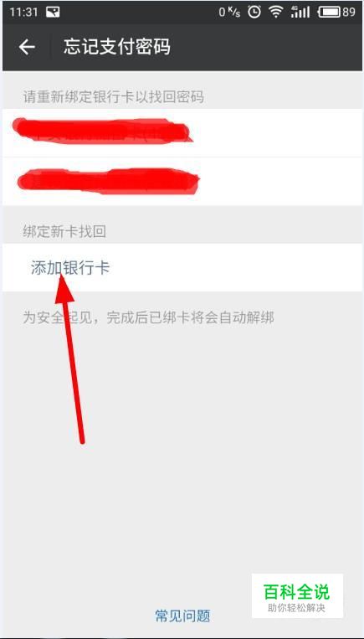Tap the battery indicator icon
This screenshot has width=364, height=639.
(x=329, y=13)
